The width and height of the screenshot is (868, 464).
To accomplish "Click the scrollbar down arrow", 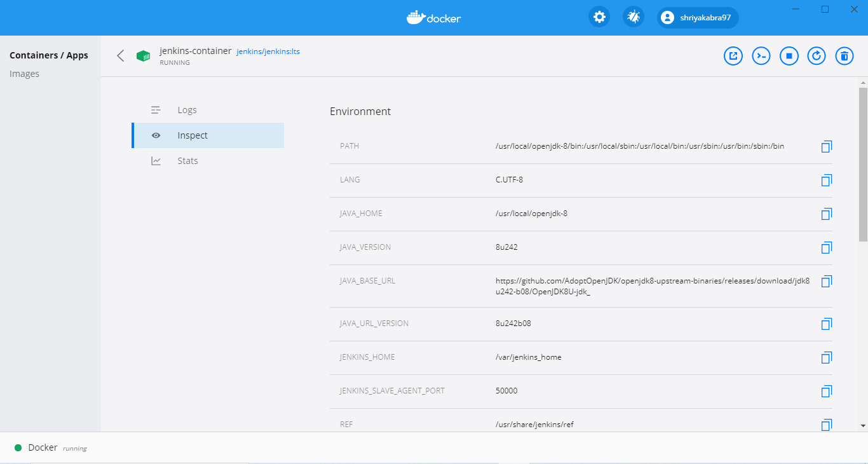I will [x=863, y=425].
